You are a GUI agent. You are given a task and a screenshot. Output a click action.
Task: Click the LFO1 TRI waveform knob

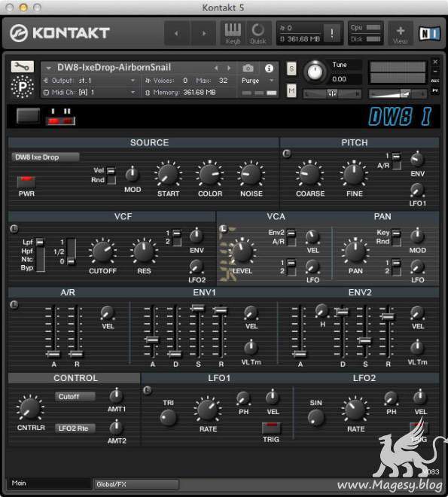[168, 417]
